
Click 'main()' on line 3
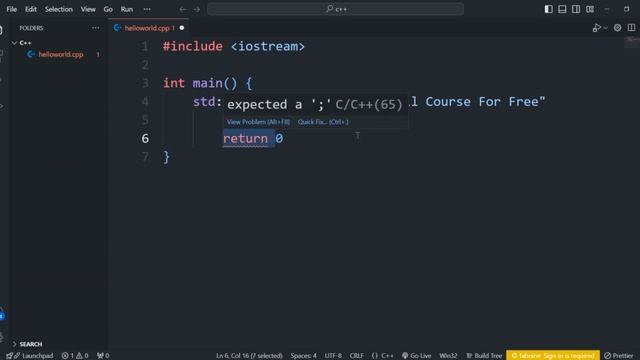[215, 83]
